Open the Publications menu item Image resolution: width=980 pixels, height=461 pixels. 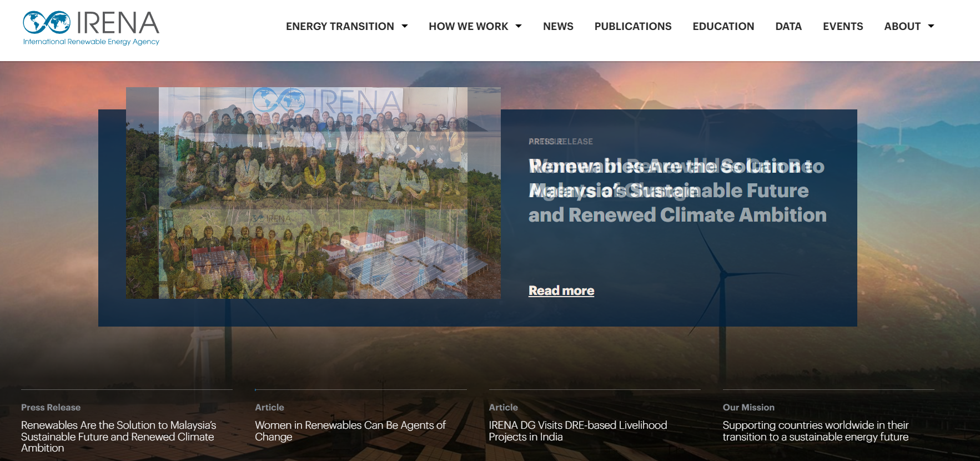pyautogui.click(x=632, y=26)
